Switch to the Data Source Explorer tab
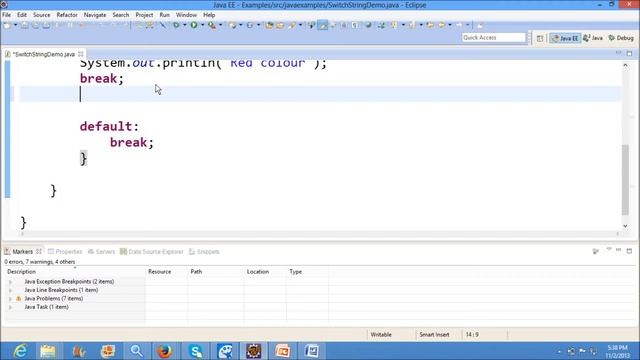This screenshot has width=640, height=360. [152, 251]
